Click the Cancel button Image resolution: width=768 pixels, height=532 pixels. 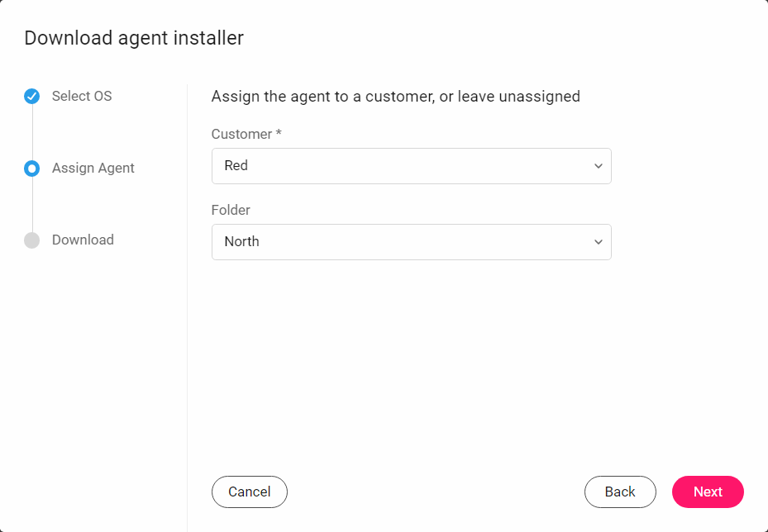click(250, 492)
